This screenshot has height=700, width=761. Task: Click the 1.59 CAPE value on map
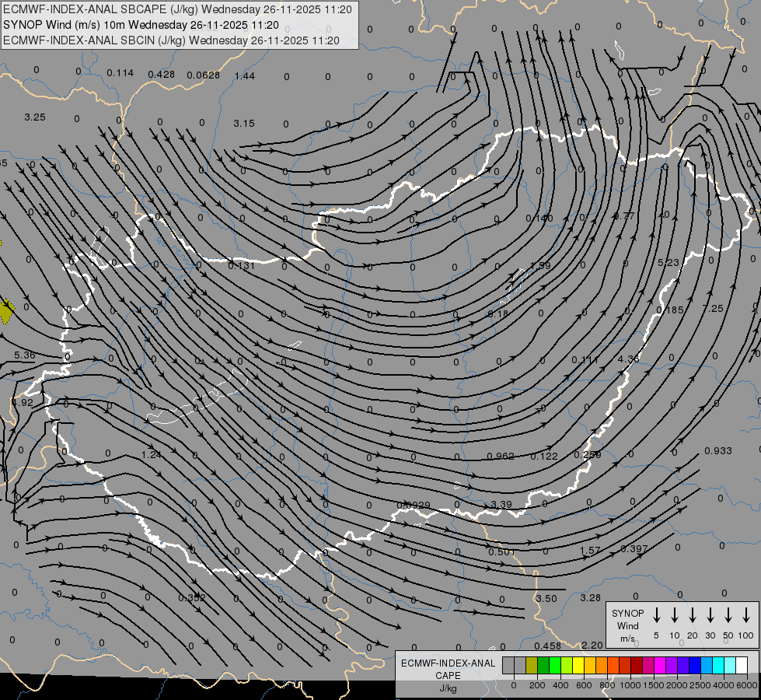point(541,266)
